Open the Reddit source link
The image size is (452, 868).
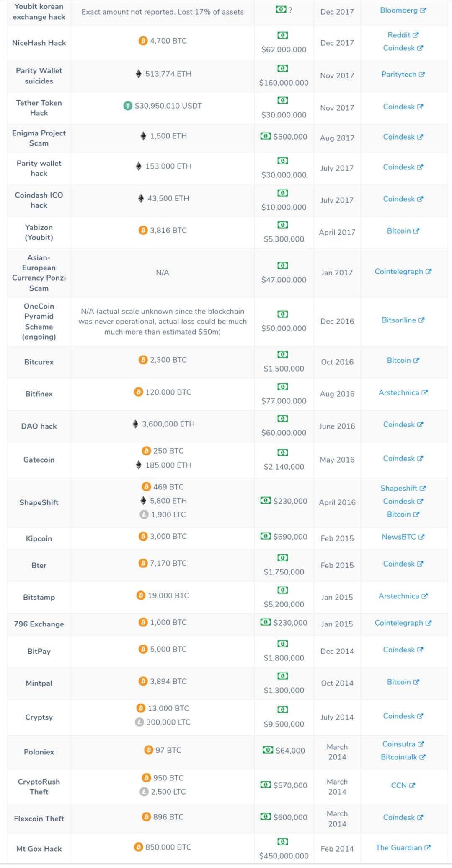point(399,35)
